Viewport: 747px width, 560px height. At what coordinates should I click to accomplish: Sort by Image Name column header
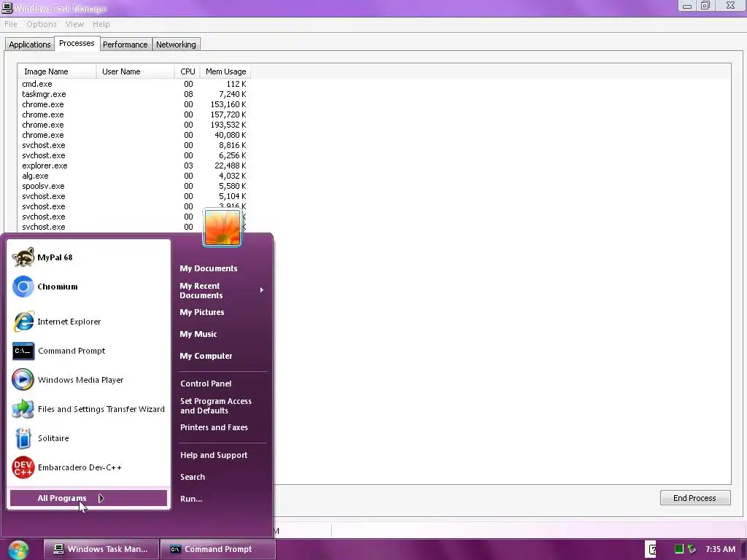pos(57,71)
